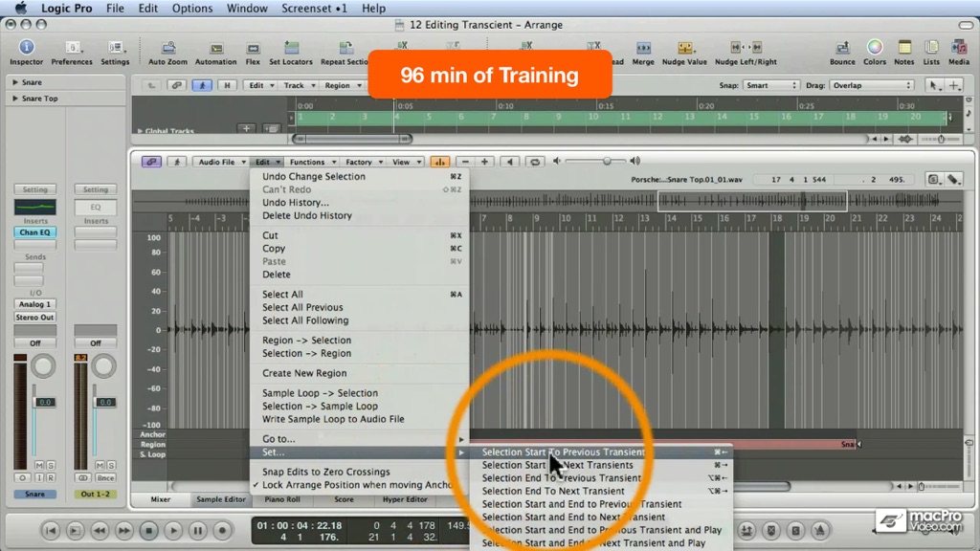
Task: Solo the Out 1-2 channel strip
Action: coord(111,466)
